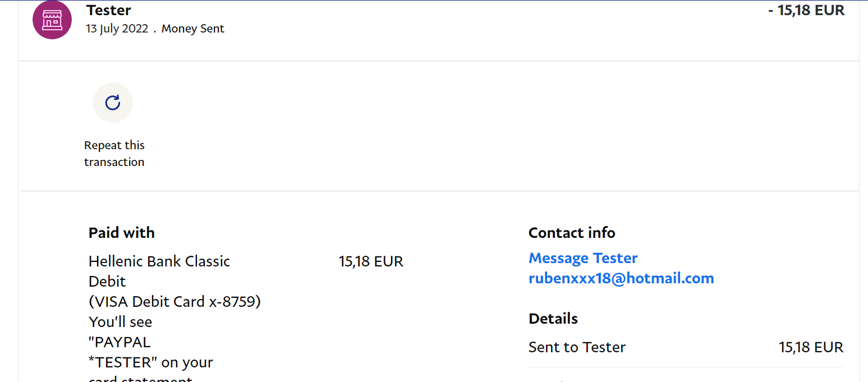Image resolution: width=868 pixels, height=382 pixels.
Task: Select the 'Repeat this transaction' label
Action: point(114,154)
